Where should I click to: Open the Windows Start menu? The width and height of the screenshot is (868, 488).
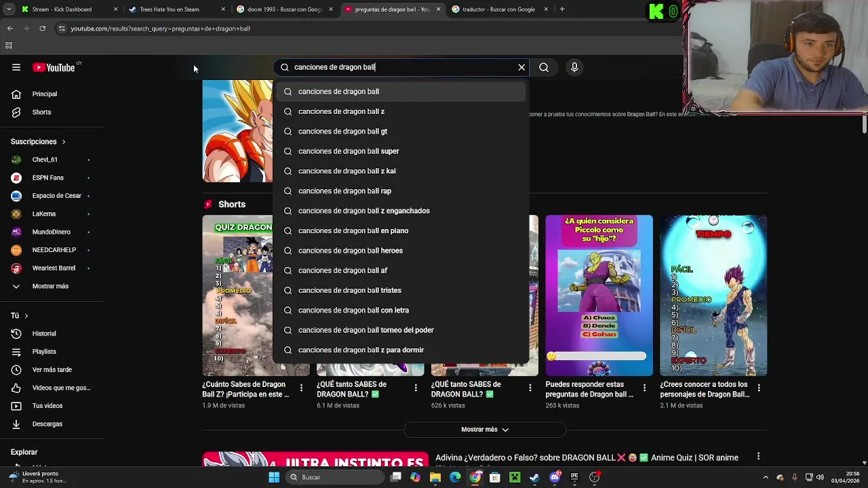(273, 477)
